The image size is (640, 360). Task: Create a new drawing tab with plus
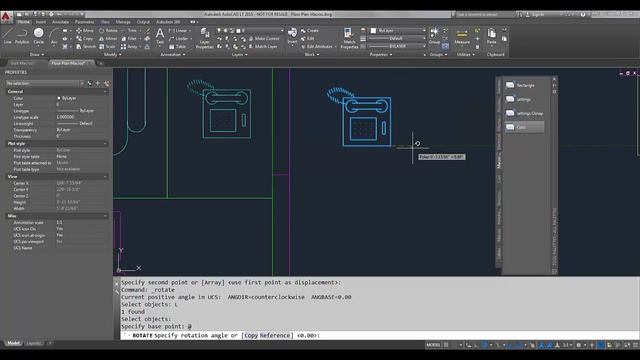101,63
